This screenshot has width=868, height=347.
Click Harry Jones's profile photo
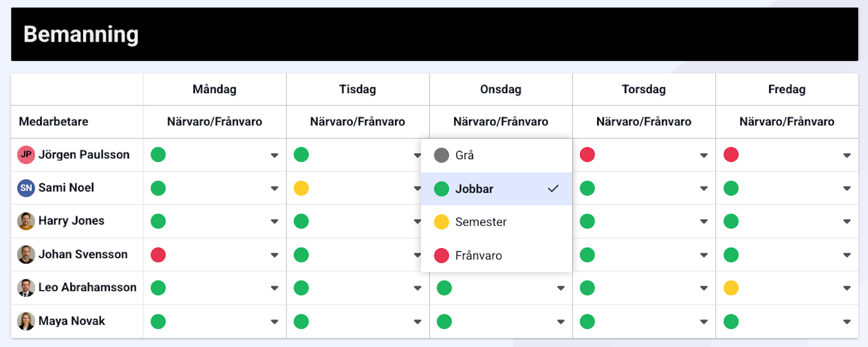[x=26, y=221]
